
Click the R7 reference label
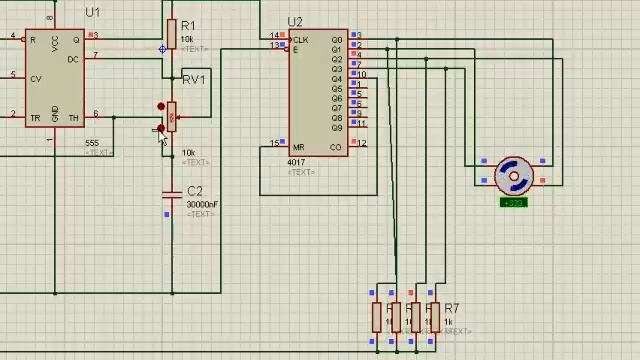coord(451,308)
